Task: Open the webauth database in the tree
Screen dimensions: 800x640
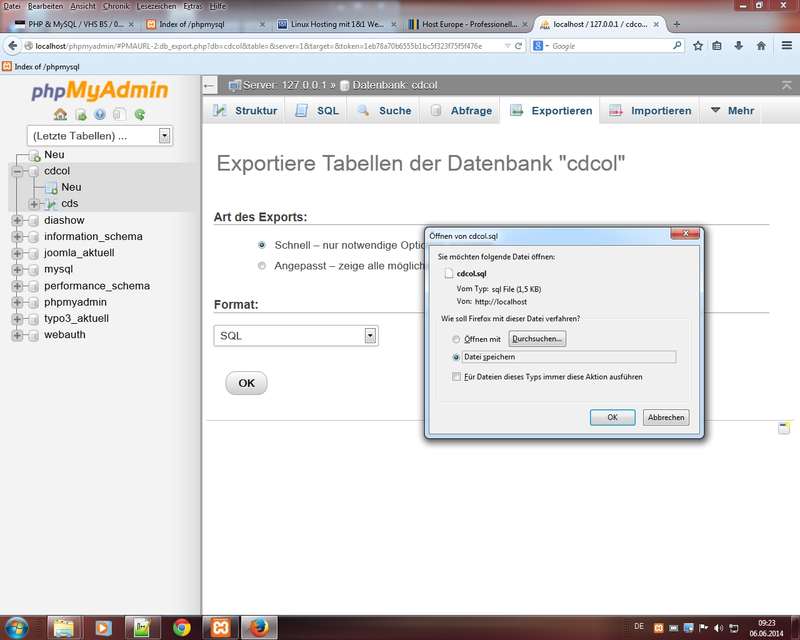Action: (x=65, y=335)
